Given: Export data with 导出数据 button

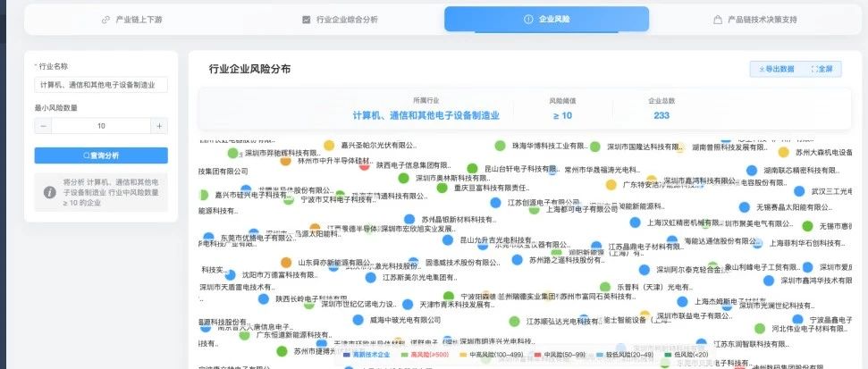Looking at the screenshot, I should 777,69.
